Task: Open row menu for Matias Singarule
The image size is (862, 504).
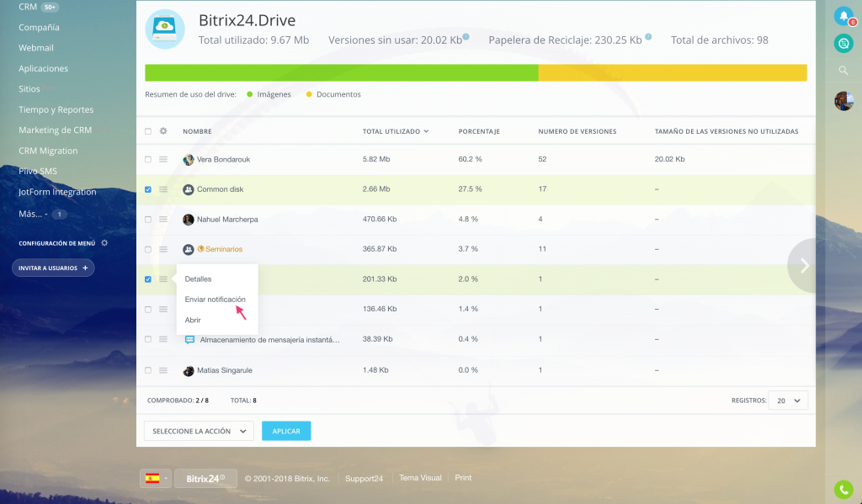Action: pos(163,370)
